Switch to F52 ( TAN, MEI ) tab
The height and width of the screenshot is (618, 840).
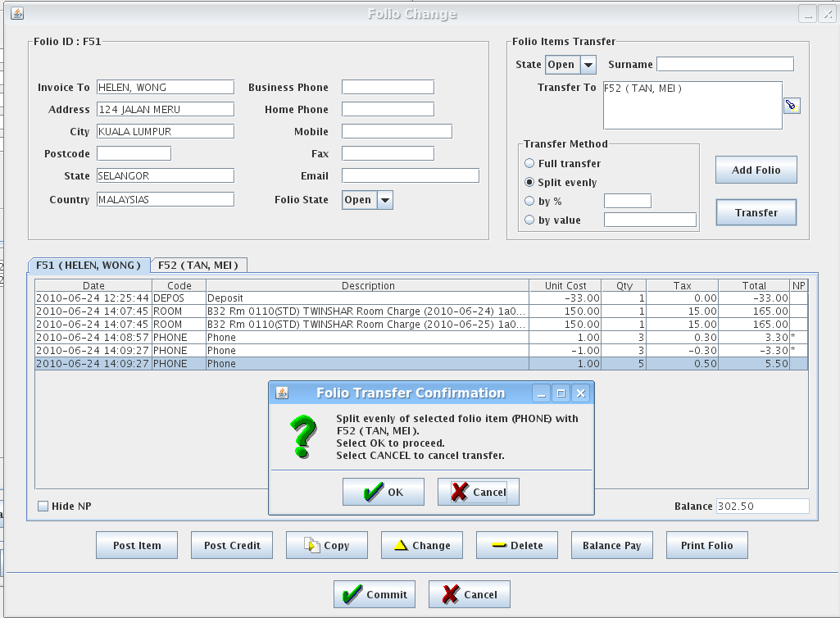(x=198, y=266)
